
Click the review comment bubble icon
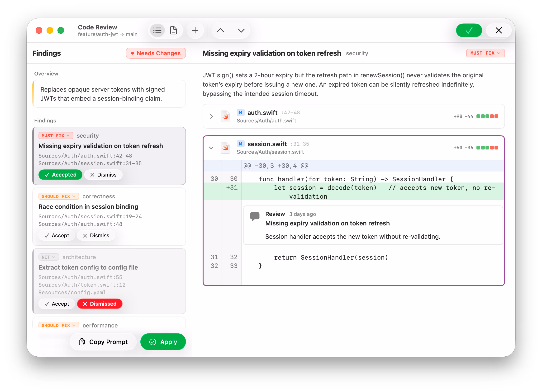[255, 216]
